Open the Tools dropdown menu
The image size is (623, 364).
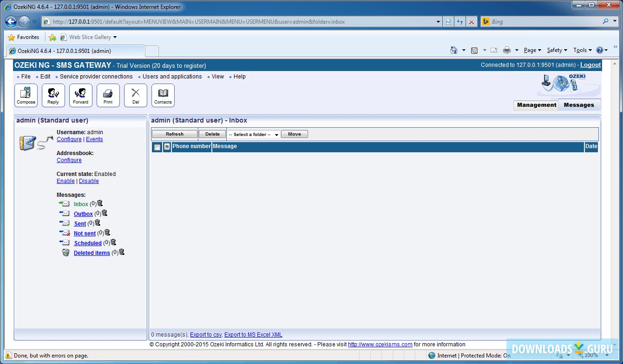pos(583,50)
